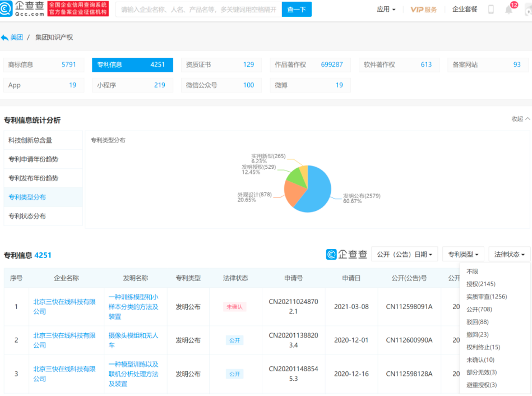Select the 专利信息 4251 tab
The height and width of the screenshot is (396, 532).
pos(132,65)
